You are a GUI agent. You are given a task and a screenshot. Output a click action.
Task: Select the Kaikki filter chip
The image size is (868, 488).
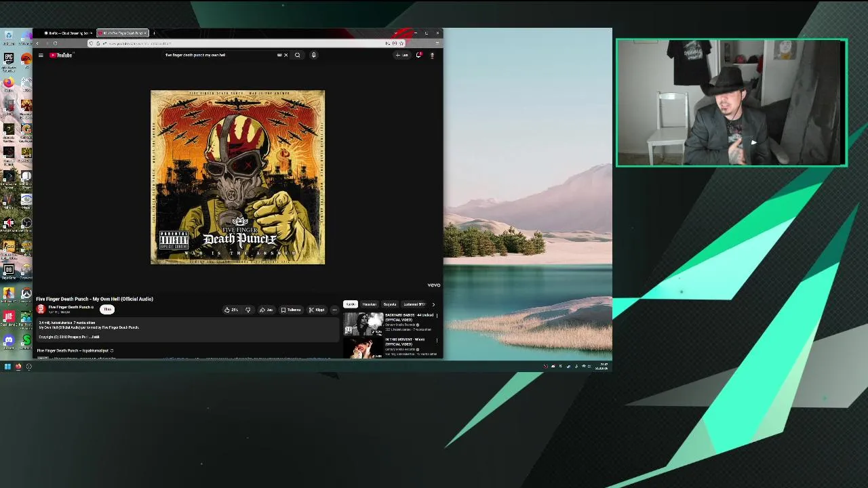[x=351, y=304]
